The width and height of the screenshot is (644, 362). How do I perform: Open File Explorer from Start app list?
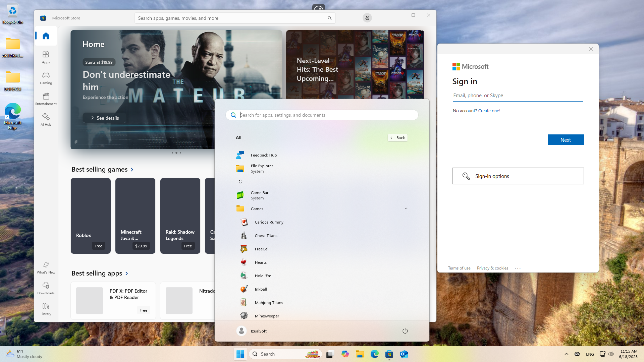[321, 168]
